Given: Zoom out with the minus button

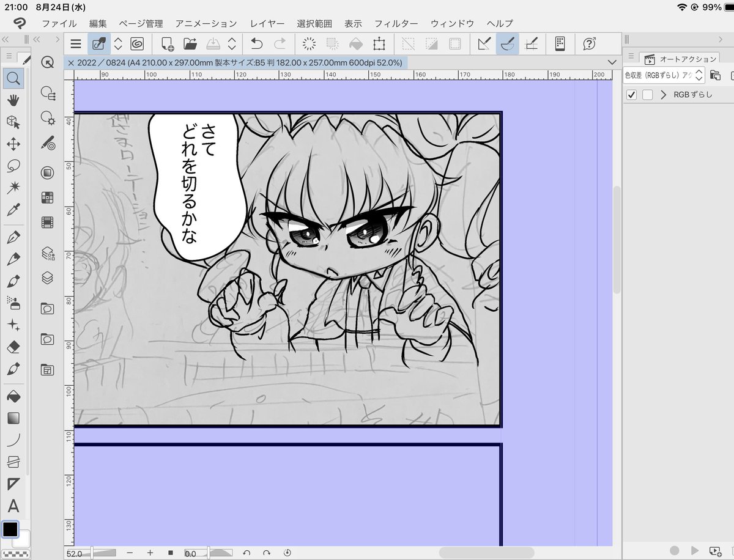Looking at the screenshot, I should pyautogui.click(x=130, y=553).
